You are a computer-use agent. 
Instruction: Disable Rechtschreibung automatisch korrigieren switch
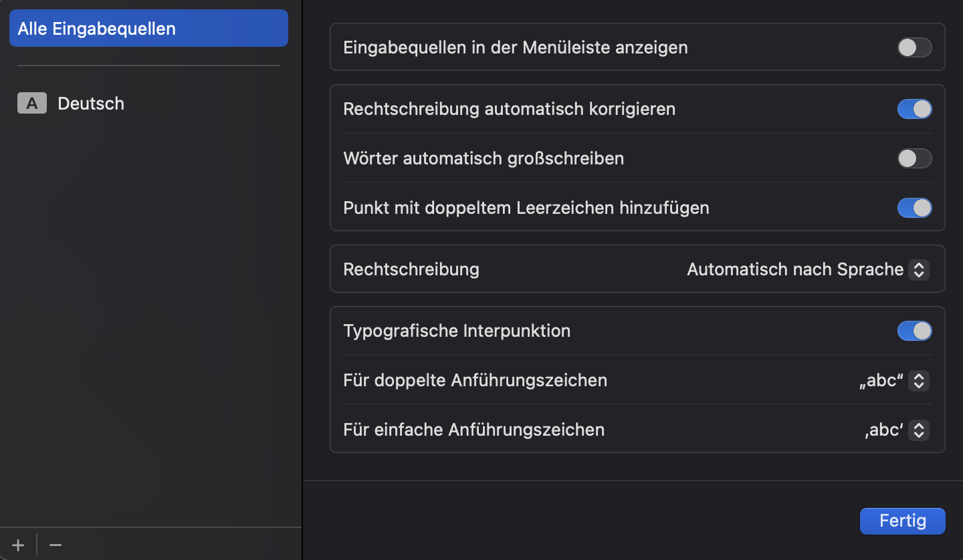click(914, 109)
